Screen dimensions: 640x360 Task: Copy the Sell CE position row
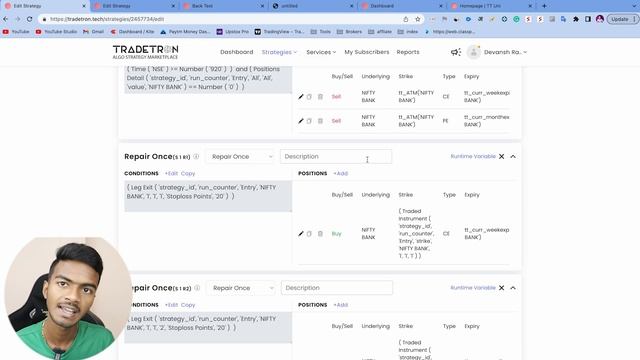tap(309, 97)
